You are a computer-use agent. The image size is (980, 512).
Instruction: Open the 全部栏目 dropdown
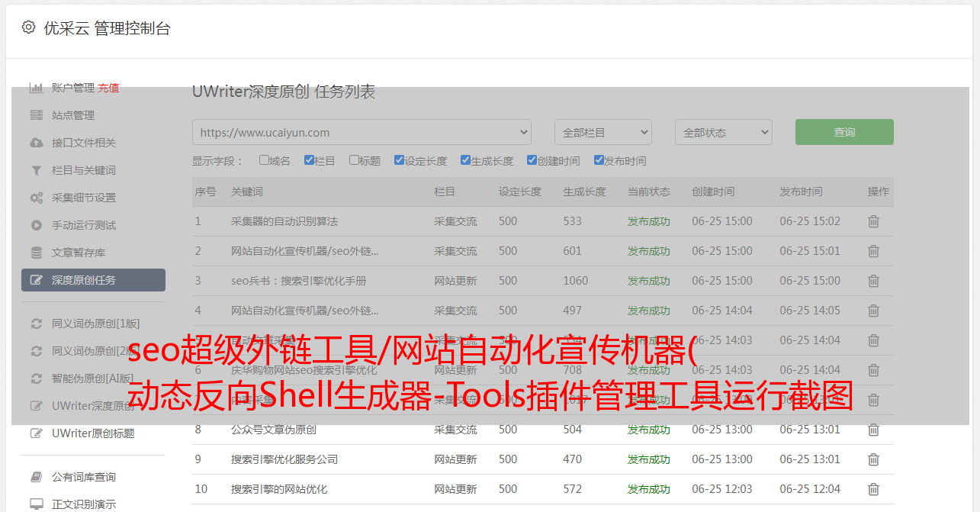coord(602,132)
